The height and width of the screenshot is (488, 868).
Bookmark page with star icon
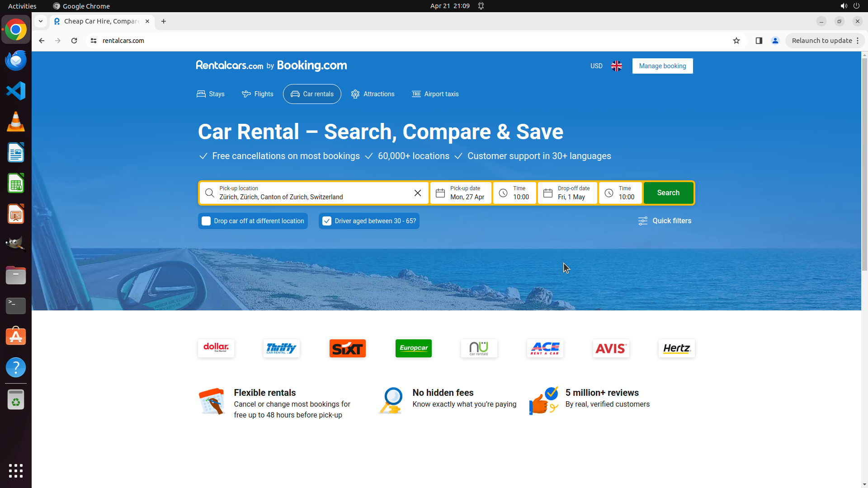736,41
